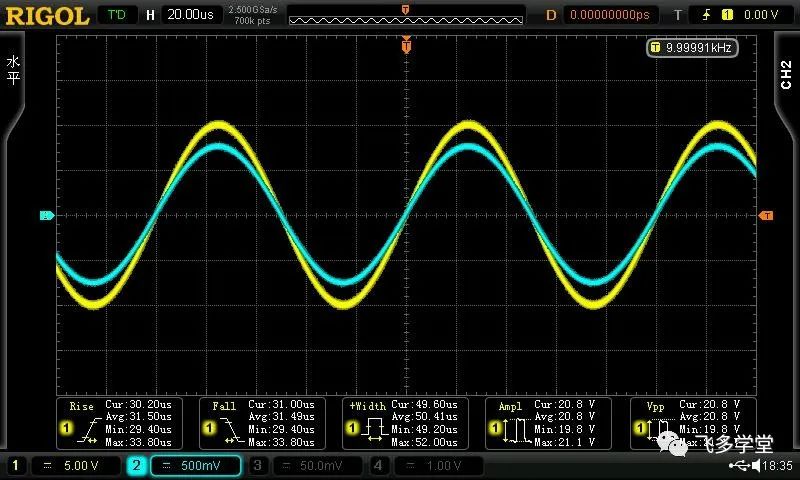
Task: Select the Rise time measurement box
Action: 117,423
